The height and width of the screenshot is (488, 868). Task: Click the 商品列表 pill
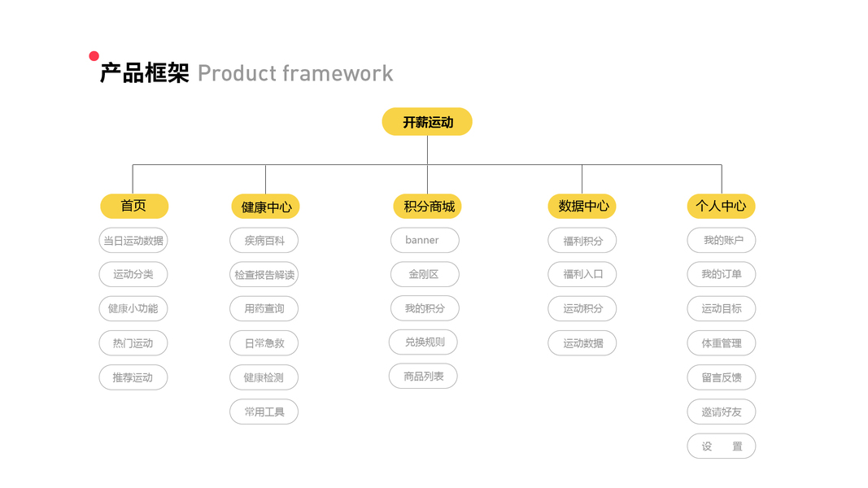click(x=424, y=377)
